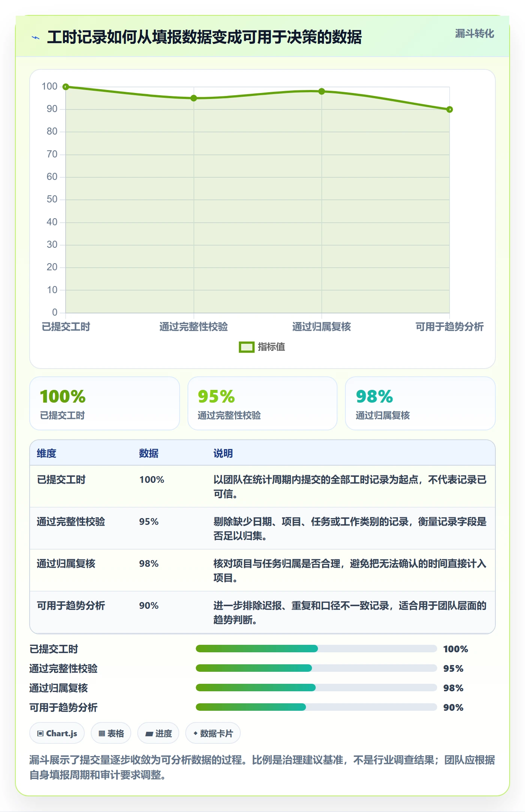Image resolution: width=525 pixels, height=812 pixels.
Task: Select the 已提交工时 table row name
Action: pos(61,480)
